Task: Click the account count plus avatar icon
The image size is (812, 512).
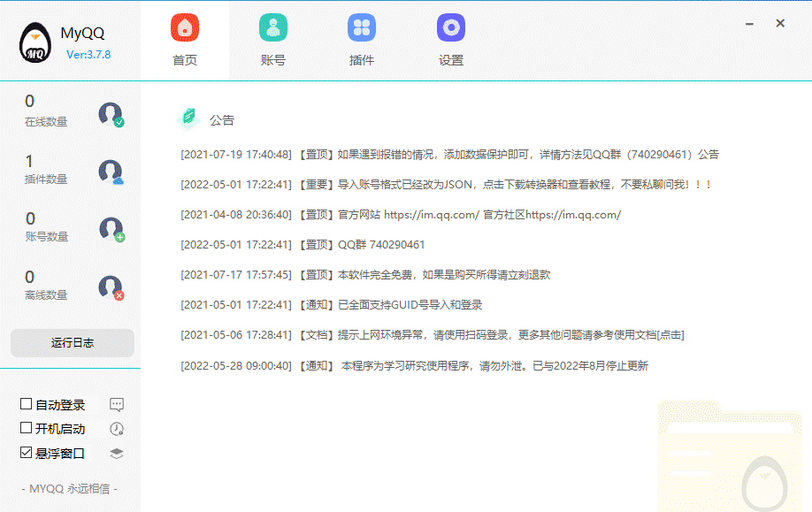Action: (x=111, y=230)
